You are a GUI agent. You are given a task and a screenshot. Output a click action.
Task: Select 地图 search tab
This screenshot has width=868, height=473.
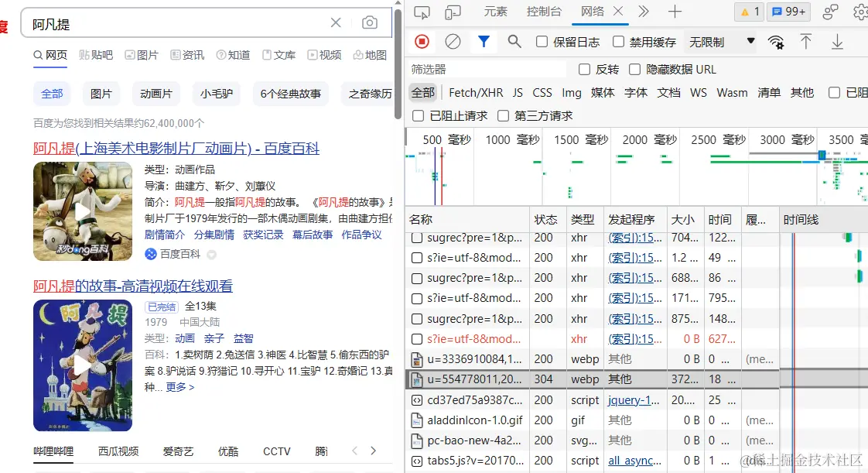(x=370, y=55)
